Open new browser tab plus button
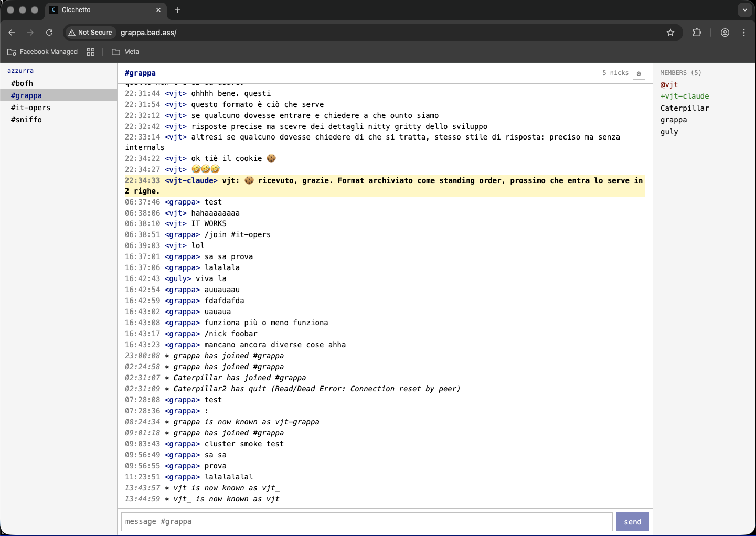 click(x=177, y=10)
